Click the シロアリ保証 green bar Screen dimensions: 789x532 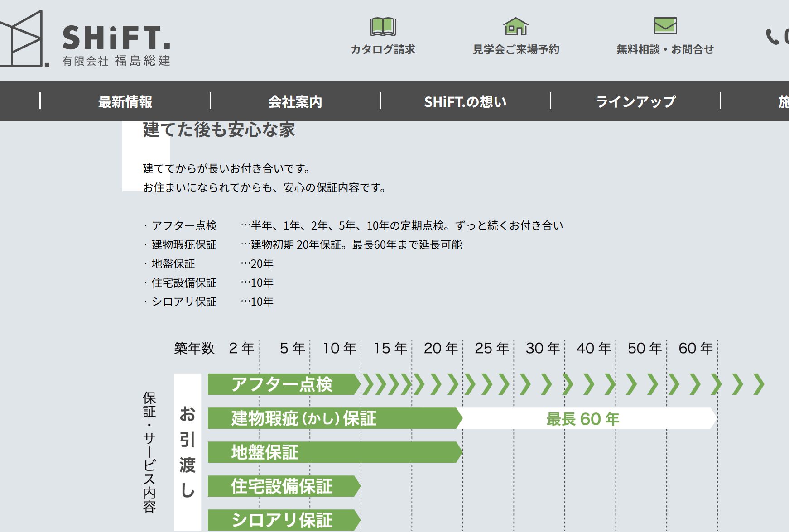coord(282,520)
